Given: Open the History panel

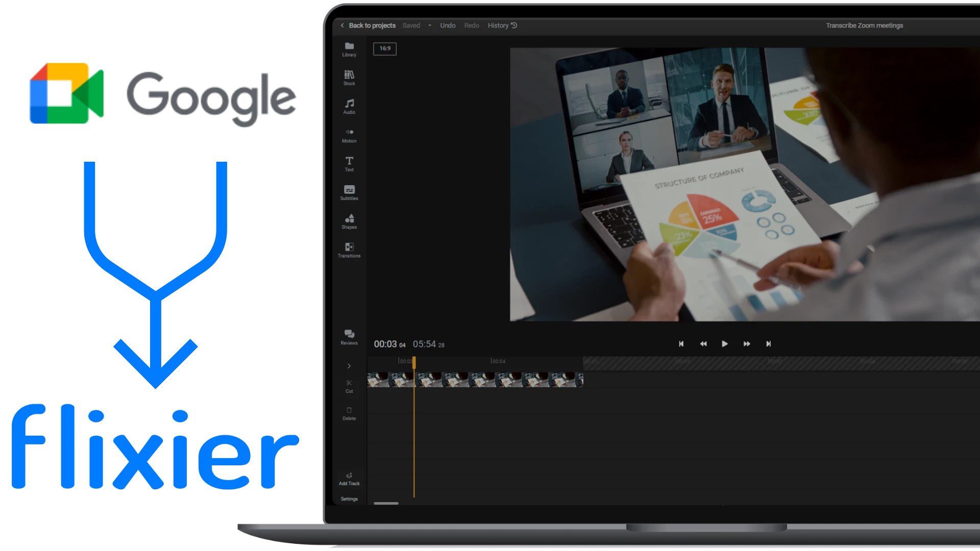Looking at the screenshot, I should 502,26.
